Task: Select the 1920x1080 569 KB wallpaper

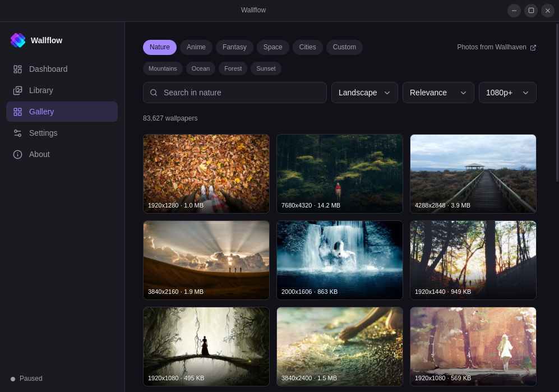Action: coord(473,347)
